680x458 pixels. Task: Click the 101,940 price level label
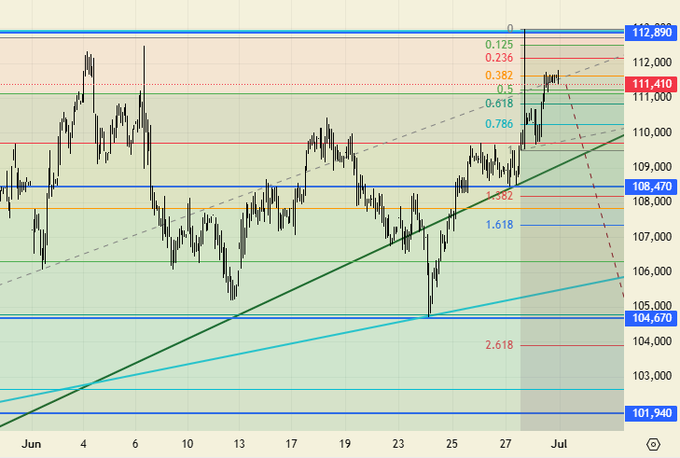[652, 412]
